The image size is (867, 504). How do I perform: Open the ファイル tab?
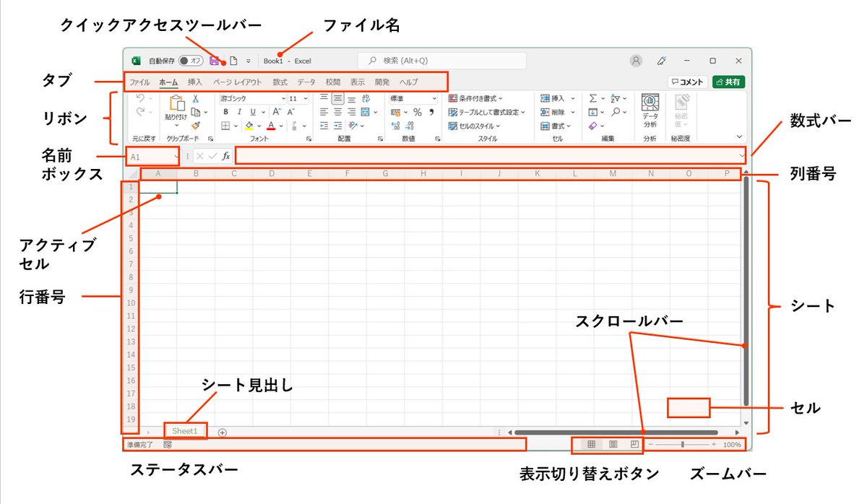(139, 82)
